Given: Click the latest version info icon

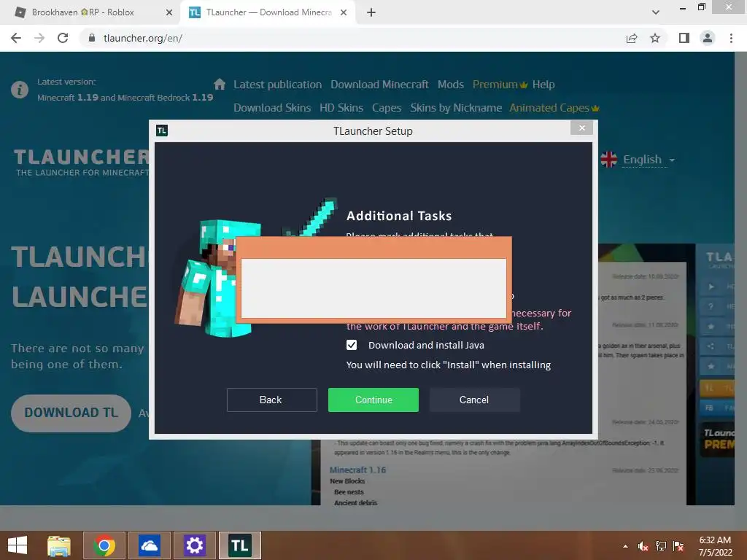Looking at the screenshot, I should [20, 90].
